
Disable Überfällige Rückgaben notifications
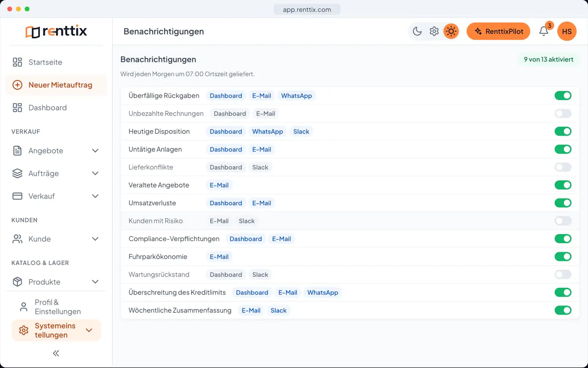(563, 96)
